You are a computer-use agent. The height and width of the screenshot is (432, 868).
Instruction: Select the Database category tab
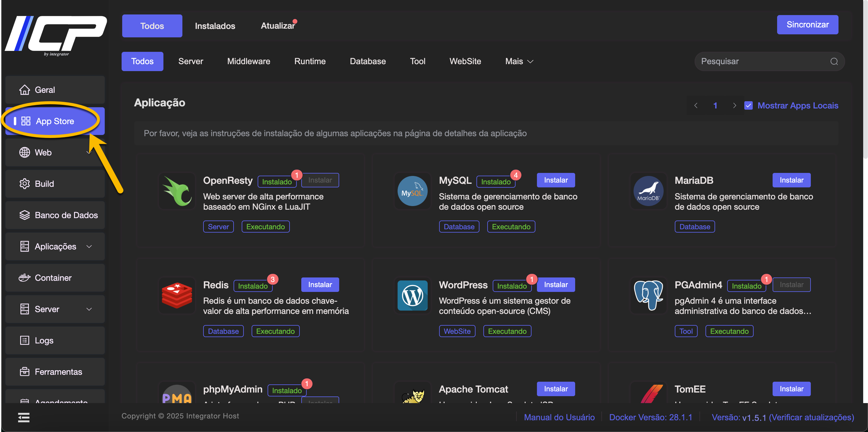coord(367,61)
